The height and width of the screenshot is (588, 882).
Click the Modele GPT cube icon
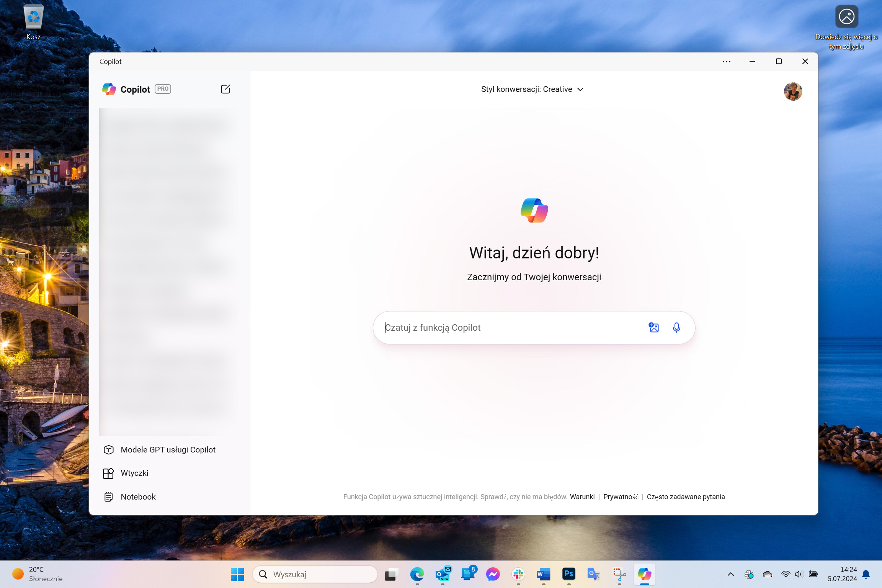109,450
